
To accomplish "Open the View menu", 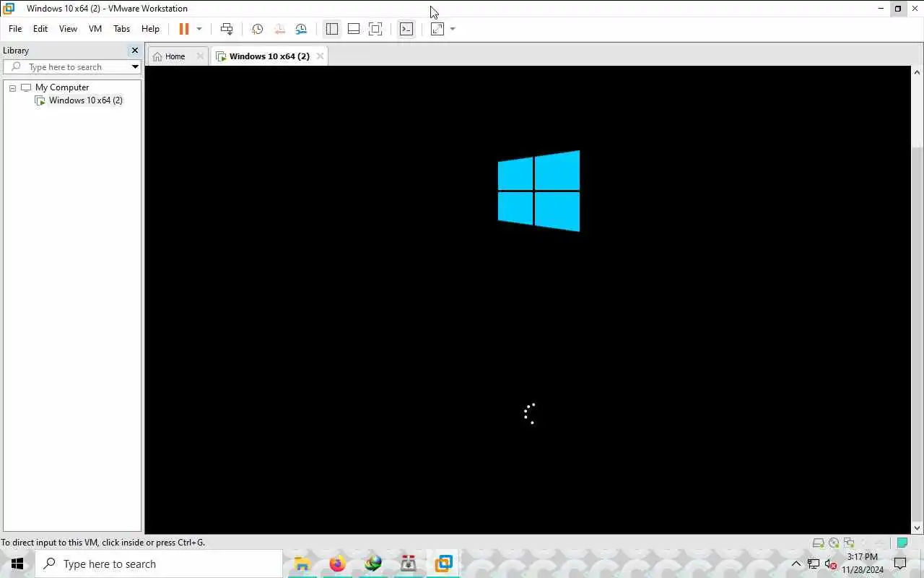I will [68, 29].
